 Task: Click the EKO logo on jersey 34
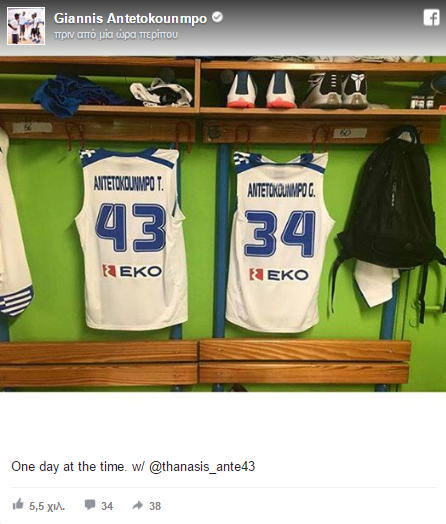click(x=279, y=275)
